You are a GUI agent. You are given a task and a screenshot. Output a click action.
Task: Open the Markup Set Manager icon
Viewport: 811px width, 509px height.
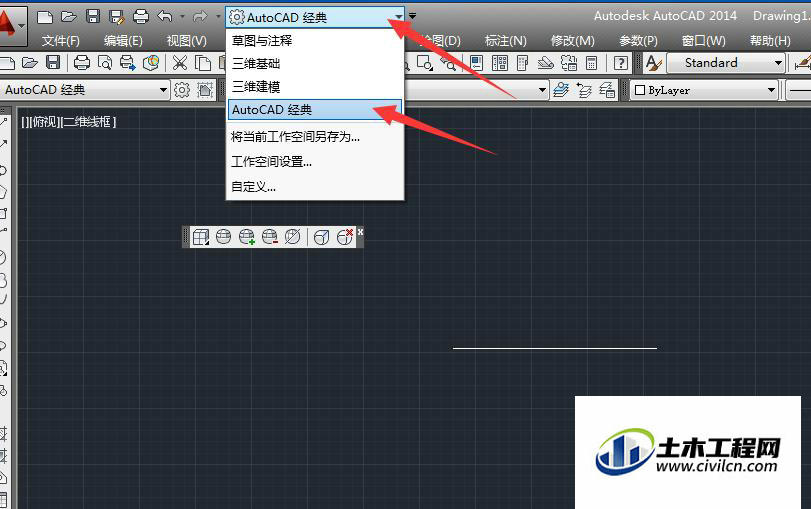pyautogui.click(x=569, y=63)
